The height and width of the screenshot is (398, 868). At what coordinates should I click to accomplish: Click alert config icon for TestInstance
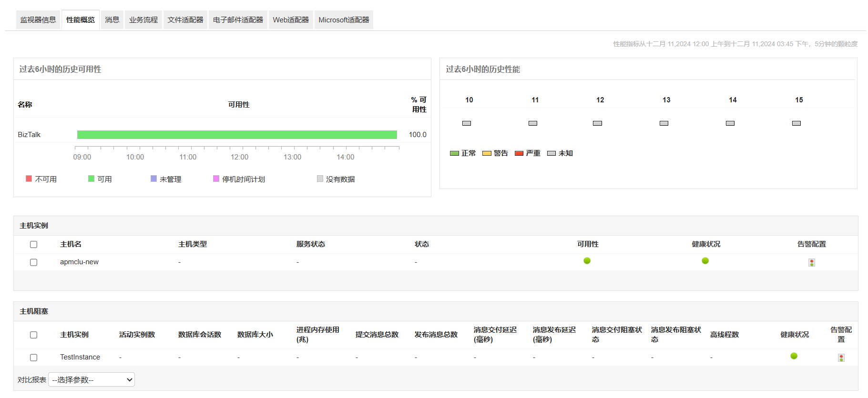(x=841, y=358)
